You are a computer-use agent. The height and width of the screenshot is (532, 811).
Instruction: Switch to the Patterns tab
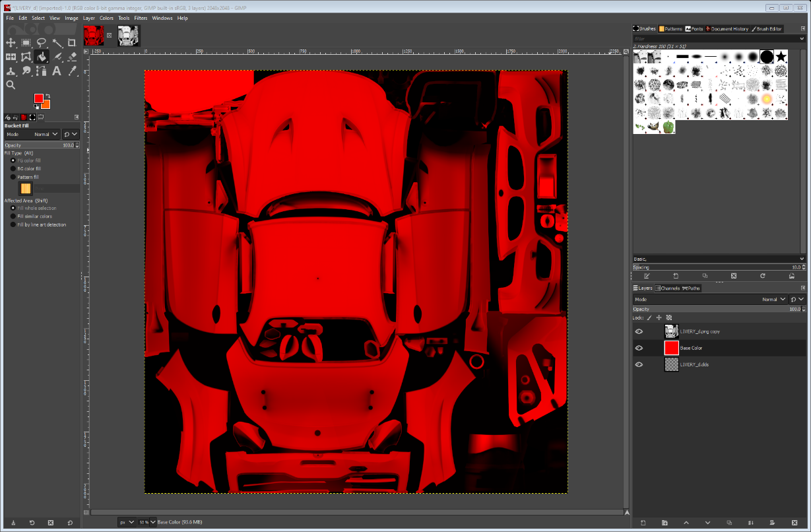click(670, 28)
